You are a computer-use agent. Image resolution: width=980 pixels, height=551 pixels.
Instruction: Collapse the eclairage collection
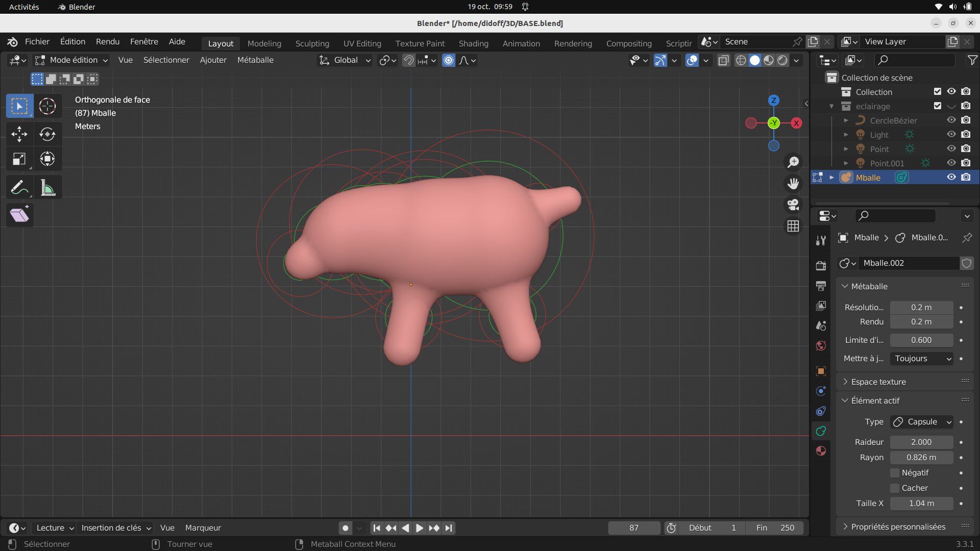[x=831, y=106]
